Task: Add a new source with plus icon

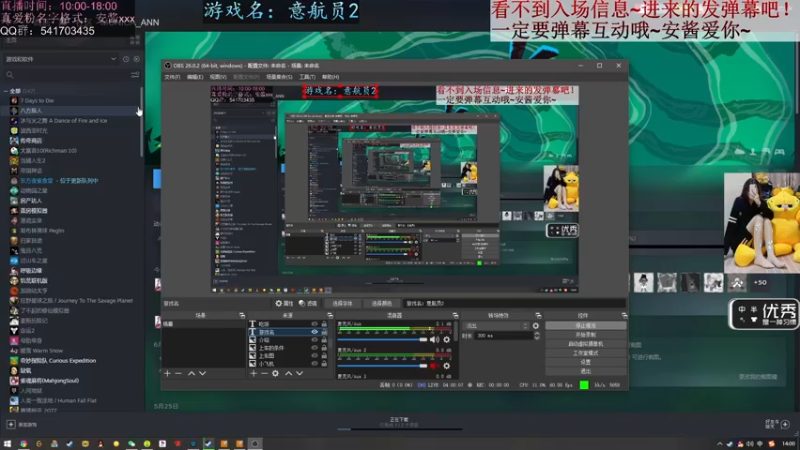Action: [x=254, y=373]
